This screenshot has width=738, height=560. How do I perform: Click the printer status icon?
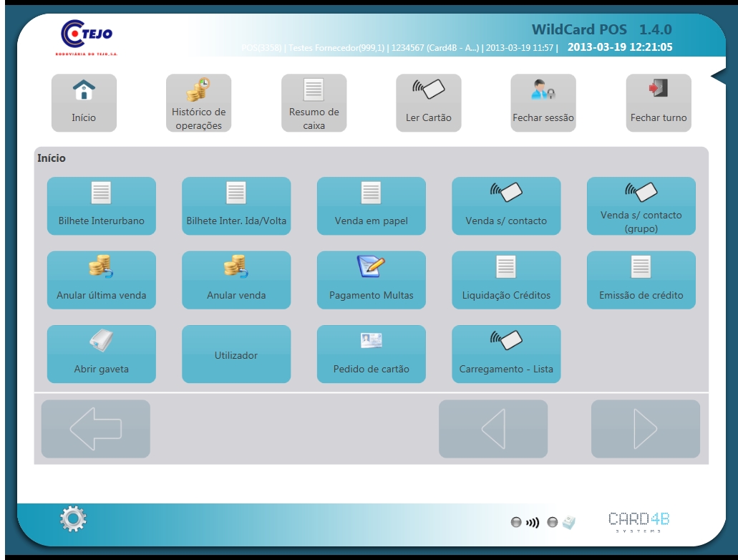point(568,523)
